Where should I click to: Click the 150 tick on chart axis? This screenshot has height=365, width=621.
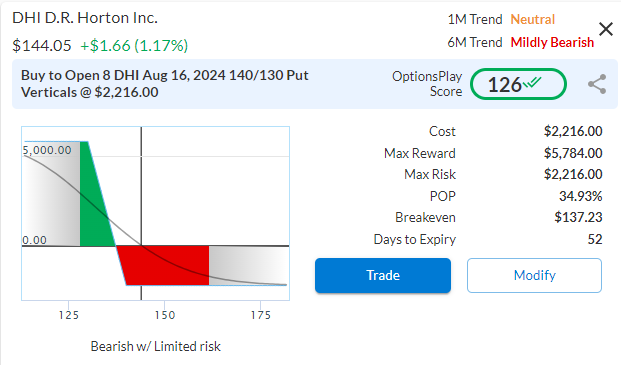pyautogui.click(x=164, y=315)
